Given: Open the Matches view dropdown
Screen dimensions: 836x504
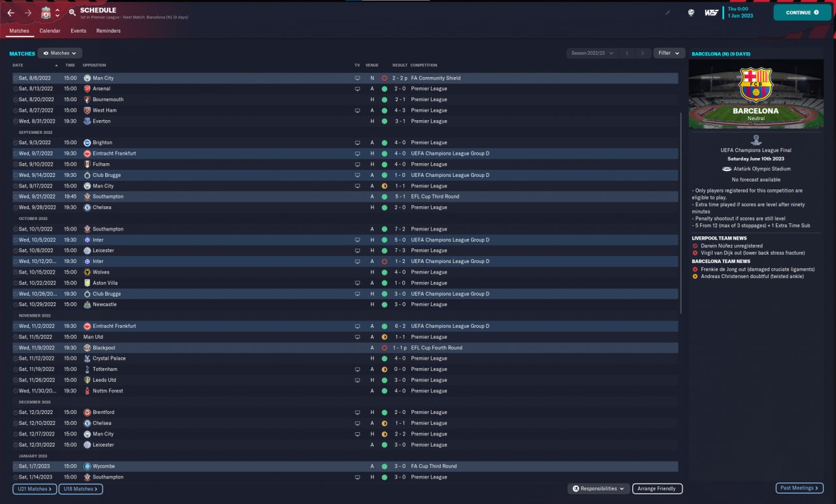Looking at the screenshot, I should pyautogui.click(x=60, y=53).
